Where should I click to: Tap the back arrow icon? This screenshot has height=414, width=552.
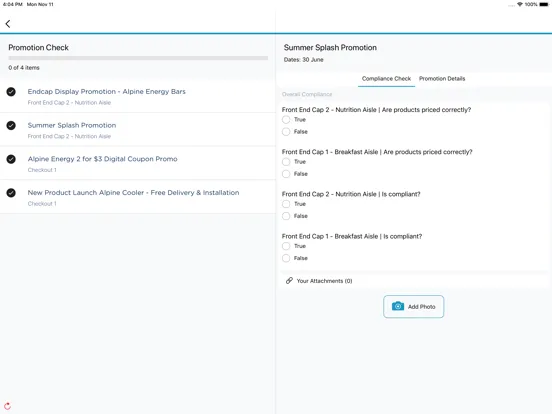8,24
